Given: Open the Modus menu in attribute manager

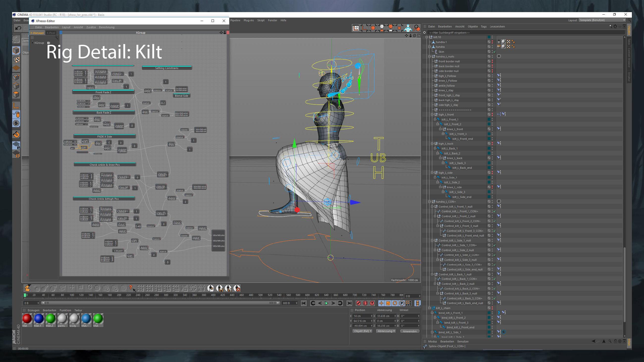Looking at the screenshot, I should point(432,341).
